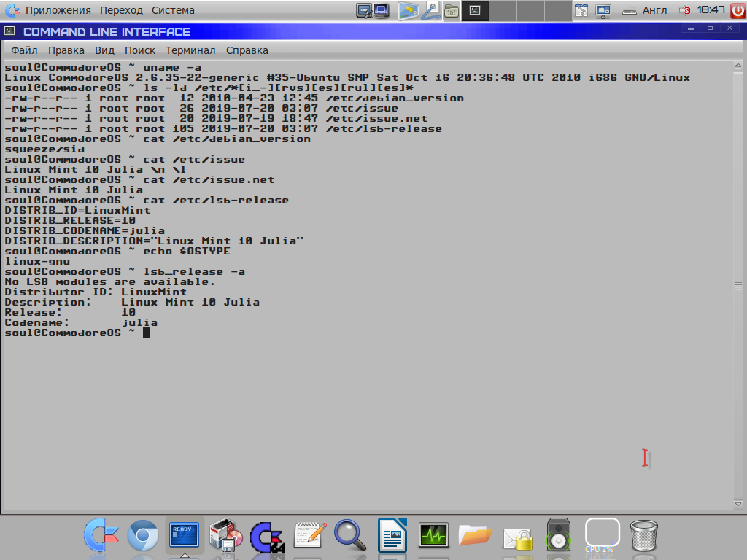Open the trash bin in the dock
Screen dimensions: 747x560
(643, 535)
